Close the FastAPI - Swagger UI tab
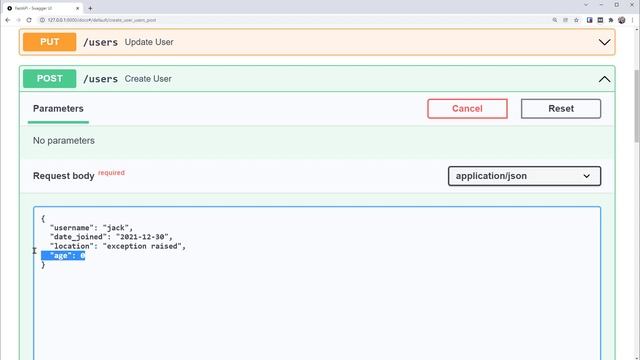640x360 pixels. click(78, 8)
